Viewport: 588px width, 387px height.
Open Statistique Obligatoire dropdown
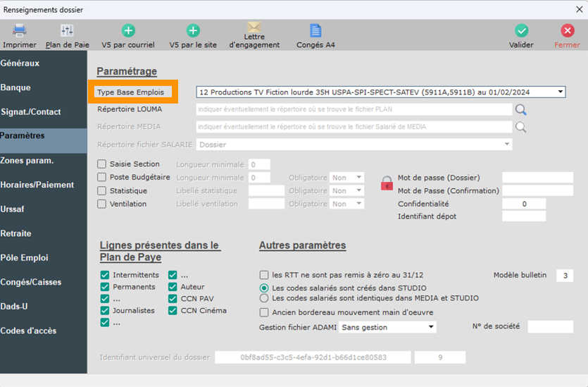coord(346,191)
